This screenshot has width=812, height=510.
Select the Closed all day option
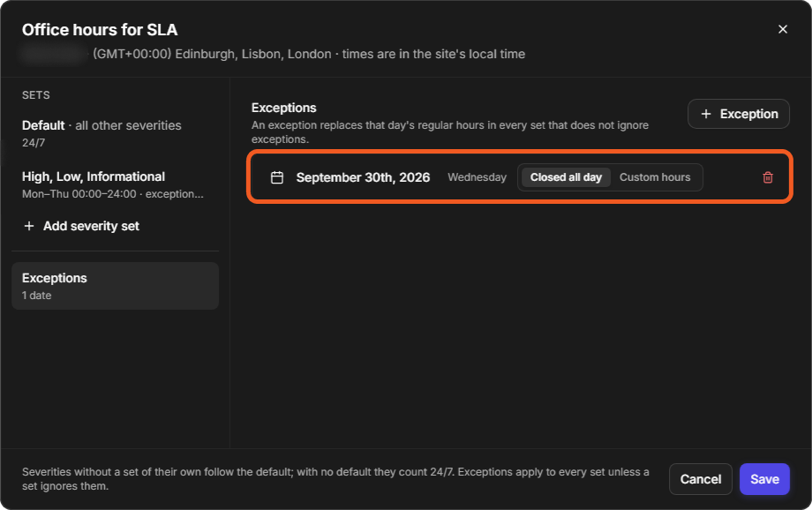pyautogui.click(x=566, y=177)
